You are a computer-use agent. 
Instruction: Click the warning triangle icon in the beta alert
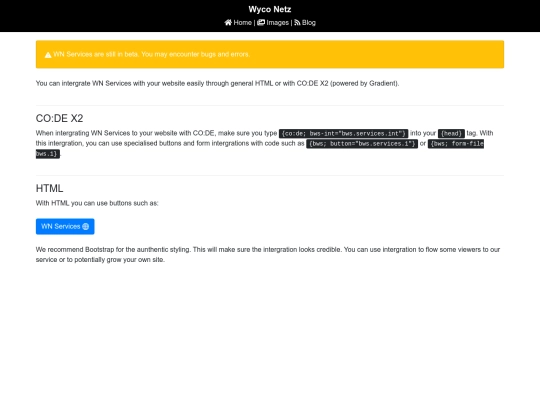pos(48,55)
